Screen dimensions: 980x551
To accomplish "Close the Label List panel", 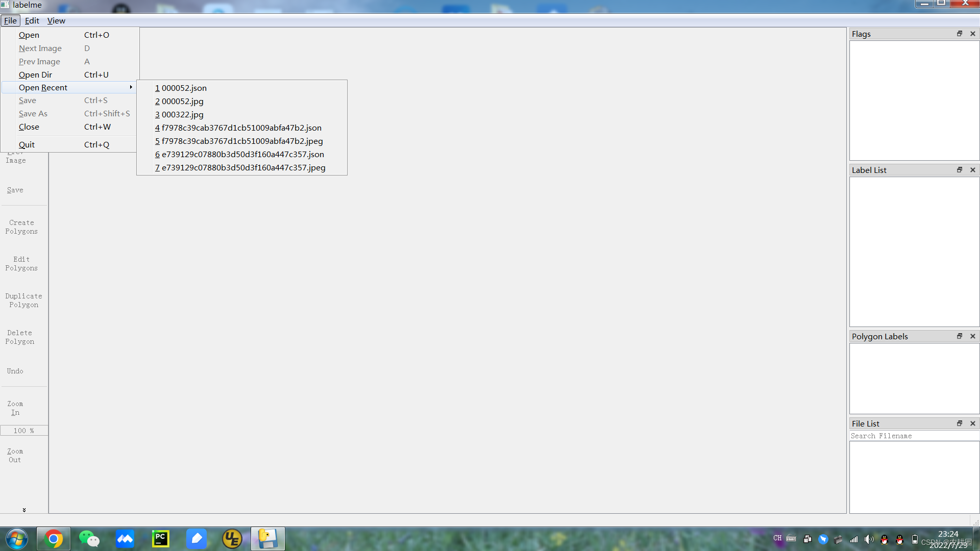I will pos(973,170).
